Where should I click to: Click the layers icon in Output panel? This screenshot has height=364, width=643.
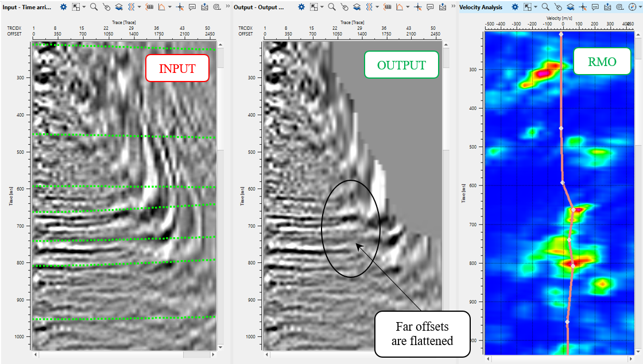coord(356,7)
